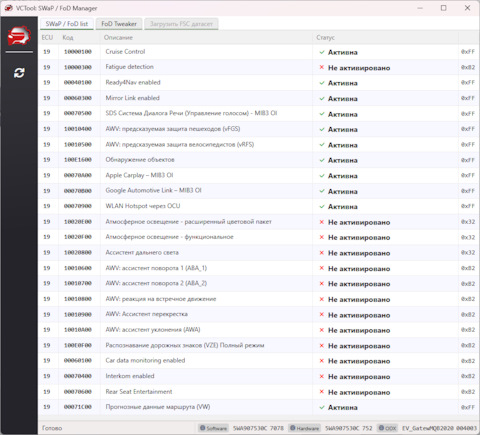Sort by the Статус column header
The height and width of the screenshot is (435, 480).
(x=325, y=38)
